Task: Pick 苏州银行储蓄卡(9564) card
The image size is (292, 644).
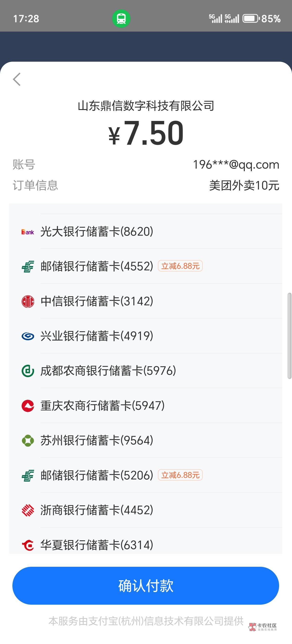Action: point(97,440)
